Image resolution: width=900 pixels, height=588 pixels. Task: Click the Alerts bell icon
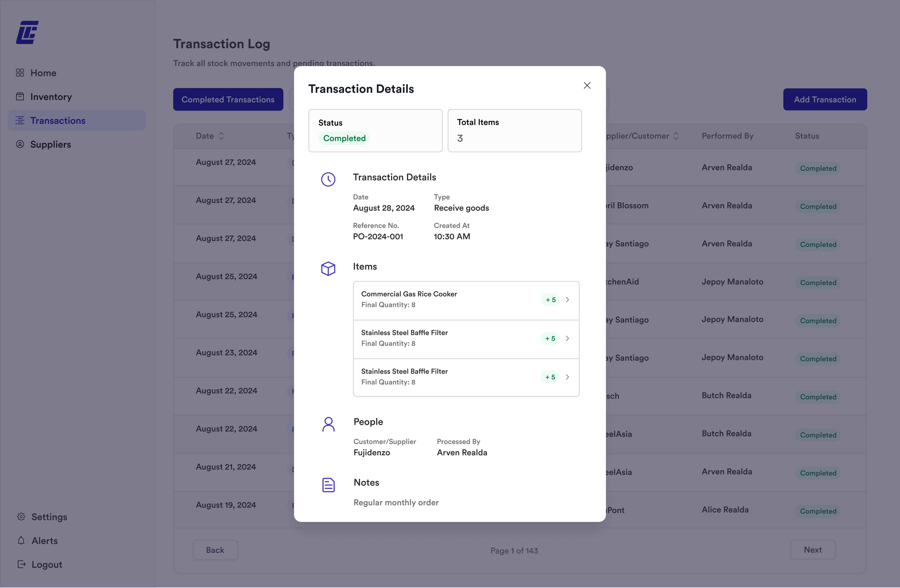(x=21, y=540)
